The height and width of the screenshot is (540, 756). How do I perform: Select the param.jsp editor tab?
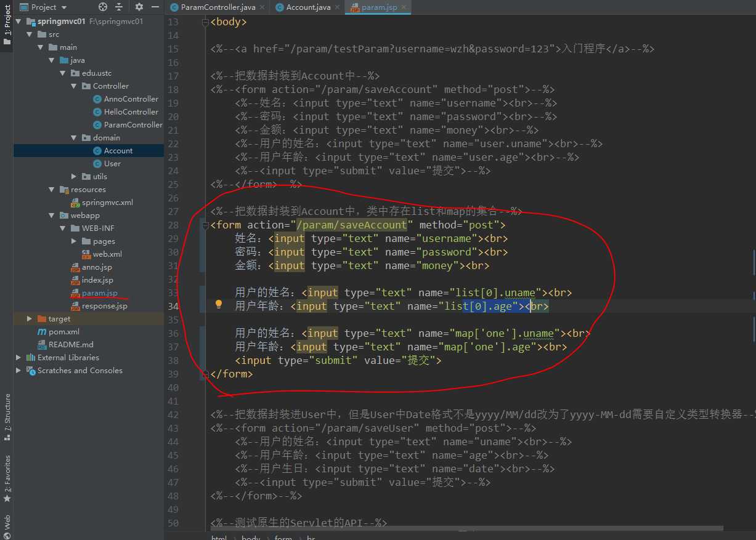[379, 7]
